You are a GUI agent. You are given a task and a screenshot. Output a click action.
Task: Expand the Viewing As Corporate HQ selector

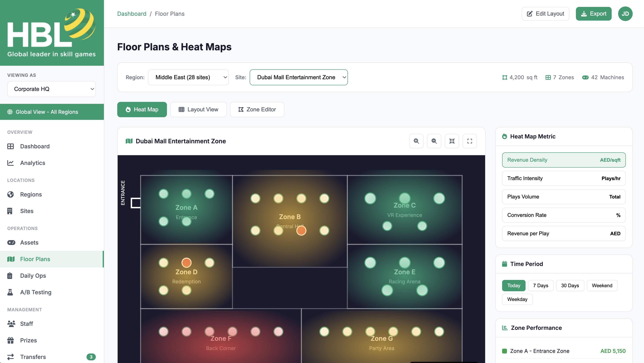[x=52, y=89]
